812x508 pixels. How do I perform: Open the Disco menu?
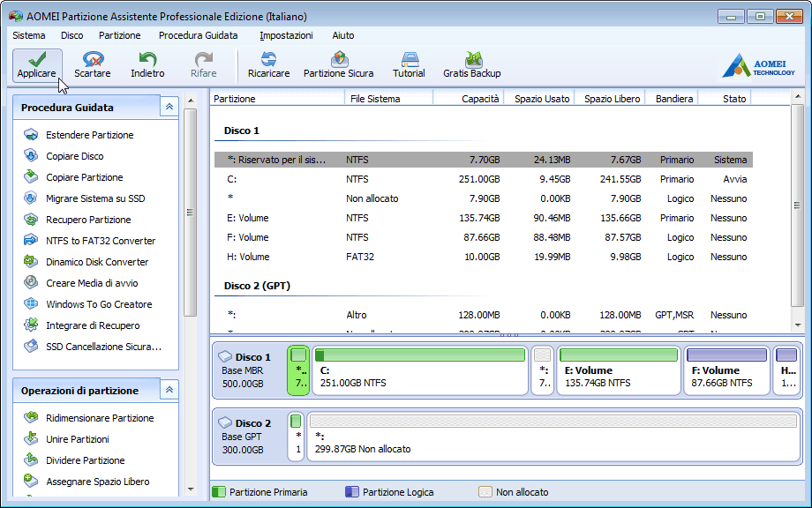coord(72,35)
